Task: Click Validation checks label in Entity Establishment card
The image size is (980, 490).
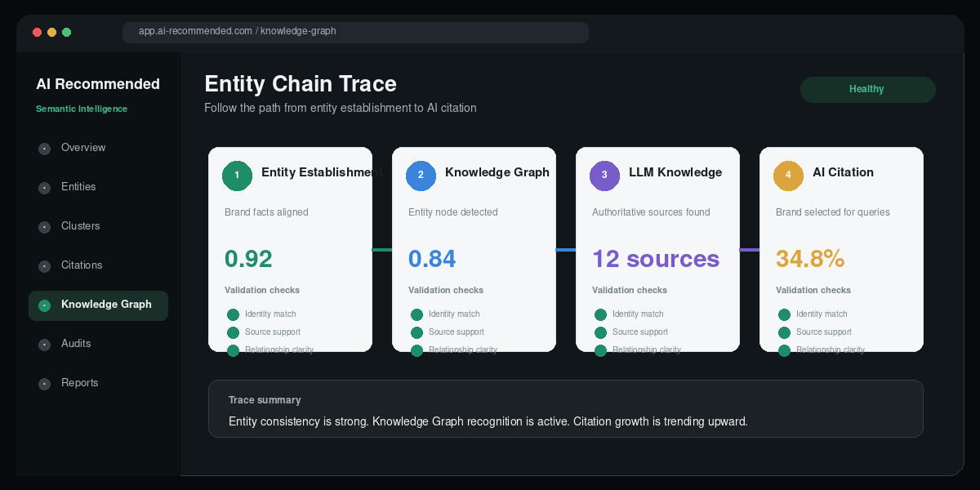Action: coord(262,290)
